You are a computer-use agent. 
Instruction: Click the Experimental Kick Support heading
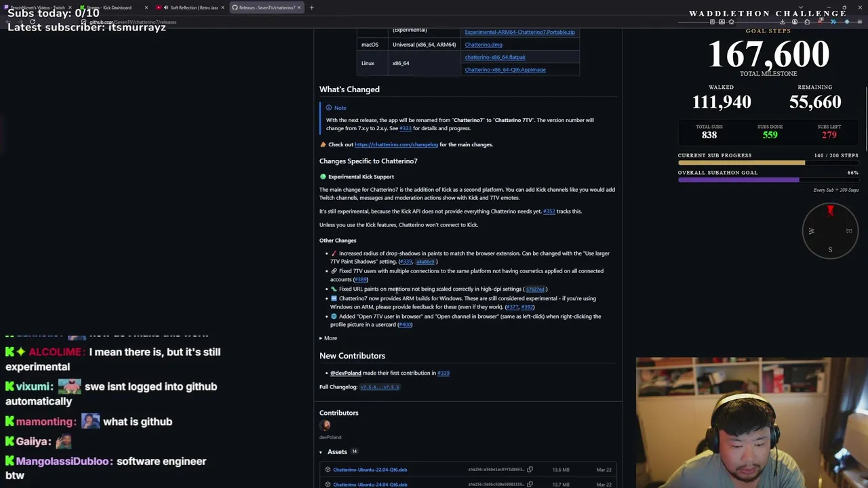[361, 177]
